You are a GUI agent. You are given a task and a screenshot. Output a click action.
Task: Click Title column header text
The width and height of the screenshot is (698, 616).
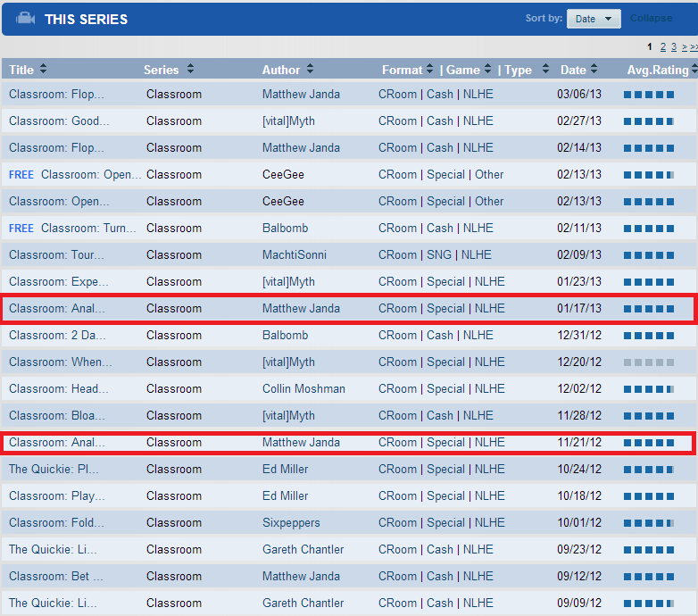click(x=21, y=70)
